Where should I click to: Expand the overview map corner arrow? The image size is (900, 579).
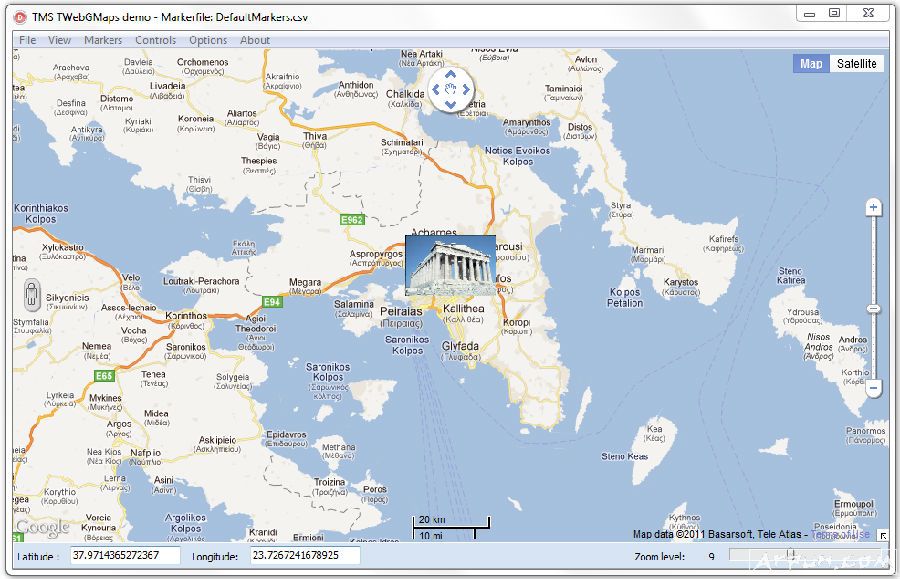(x=883, y=536)
